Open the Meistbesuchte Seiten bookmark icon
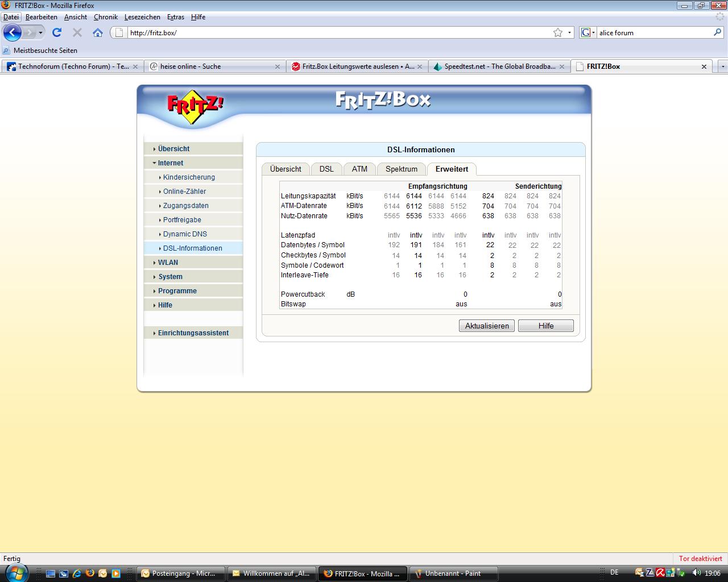Image resolution: width=728 pixels, height=582 pixels. 7,51
